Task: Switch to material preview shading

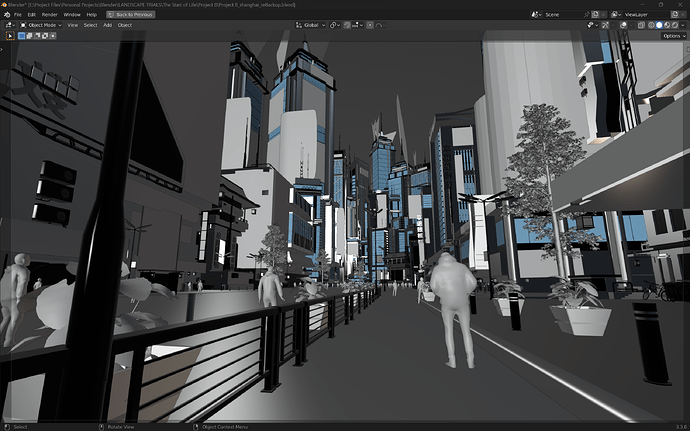Action: click(x=667, y=25)
